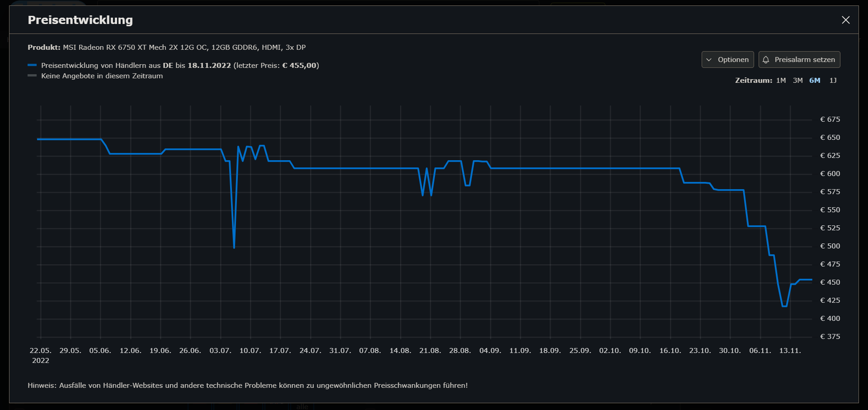Click the Preisentwicklung dialog title
The height and width of the screenshot is (410, 868).
pos(80,20)
